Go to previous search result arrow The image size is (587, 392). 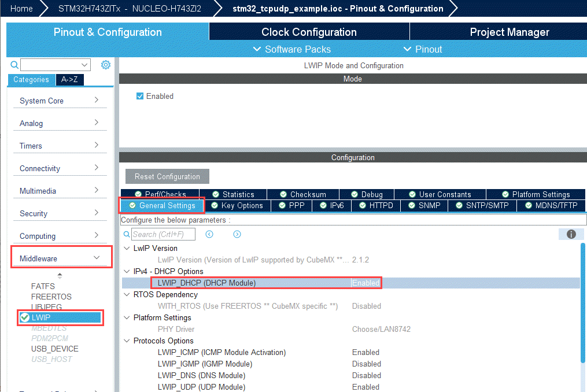[x=209, y=234]
